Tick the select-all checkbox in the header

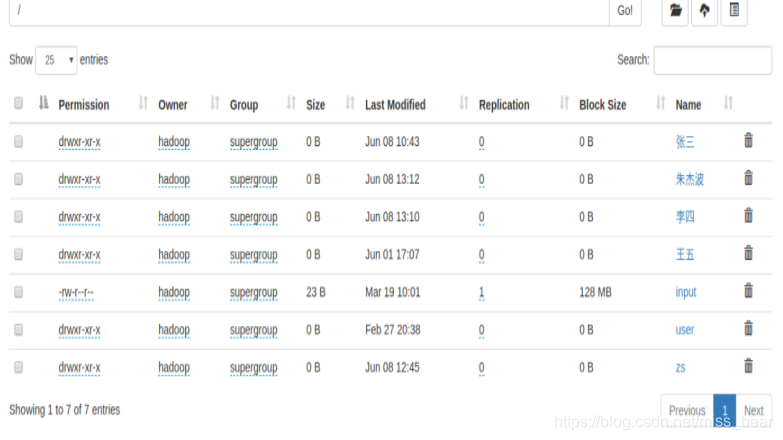(x=18, y=103)
